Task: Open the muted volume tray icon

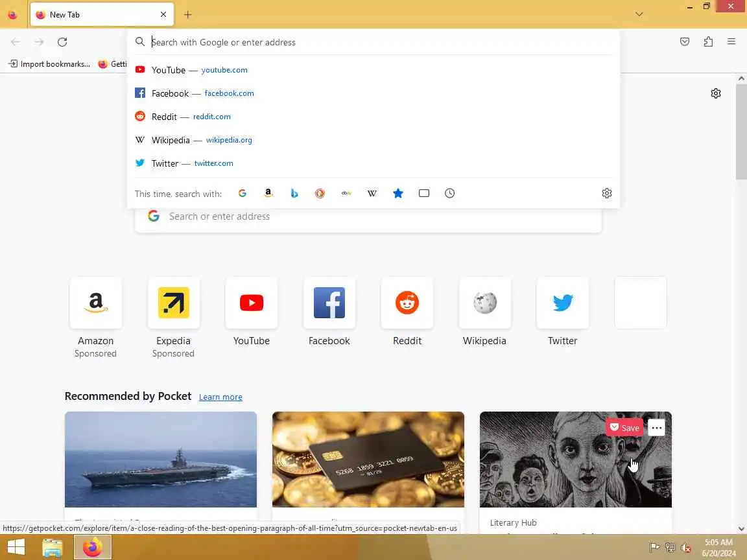Action: click(686, 548)
